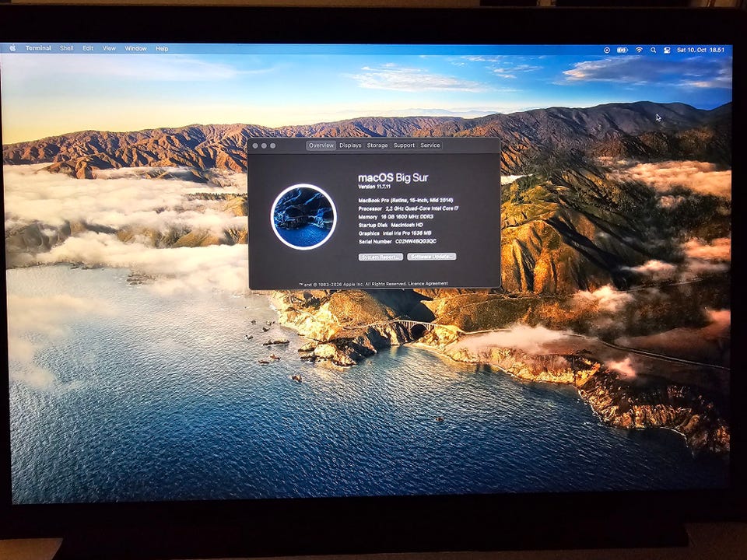Image resolution: width=747 pixels, height=560 pixels.
Task: Open the battery status menu
Action: (622, 50)
